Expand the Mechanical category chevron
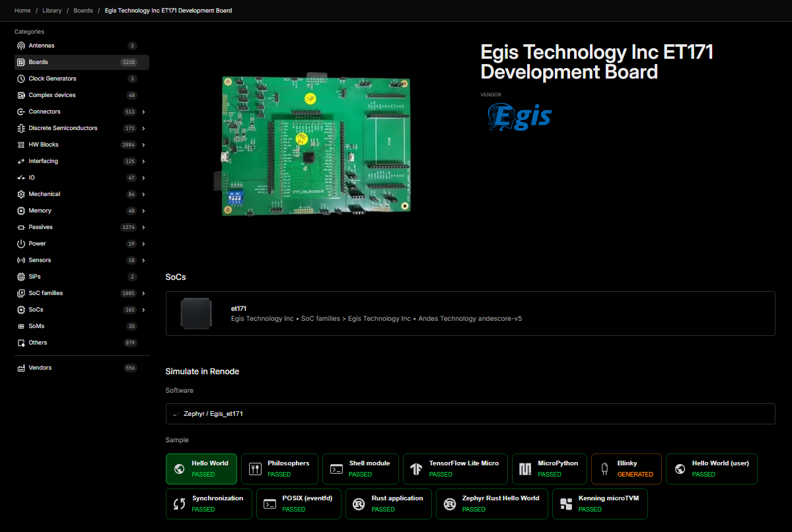 (143, 194)
